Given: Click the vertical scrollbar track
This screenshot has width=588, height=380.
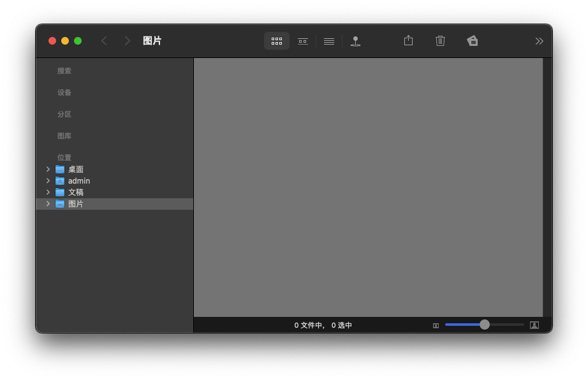Looking at the screenshot, I should (547, 187).
